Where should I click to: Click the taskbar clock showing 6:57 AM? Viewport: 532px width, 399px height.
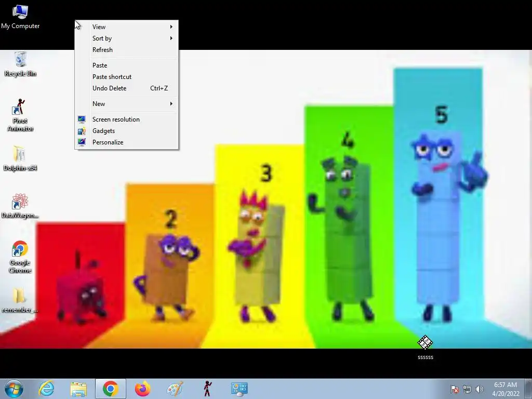click(x=506, y=389)
